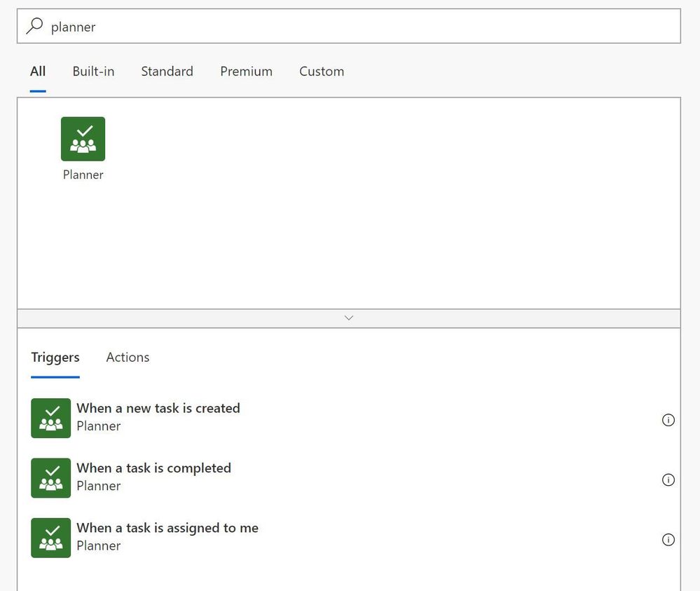Switch to the Built-in tab

coord(93,72)
